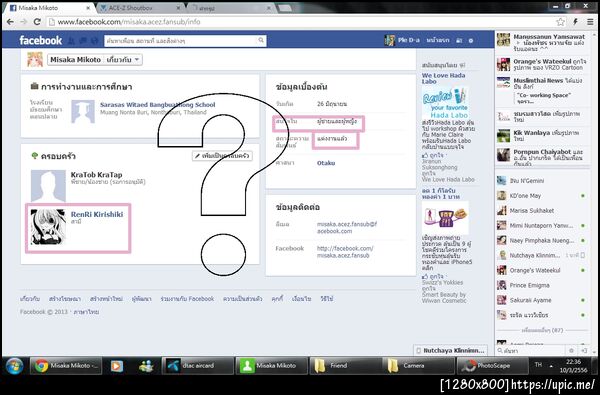Open the KraTob KraTap name link
The width and height of the screenshot is (600, 395).
(96, 175)
